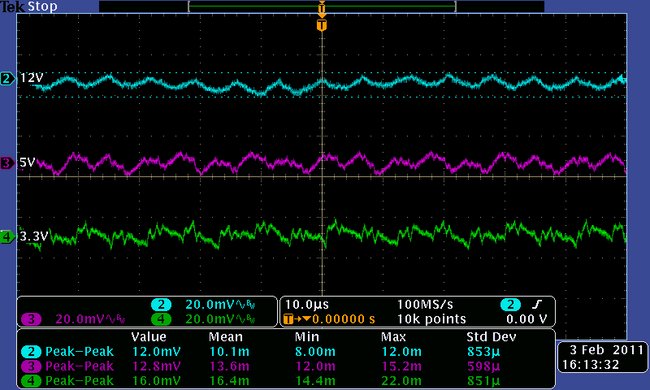Click the 10k points record length readout
Viewport: 650px width, 390px height.
[x=431, y=319]
